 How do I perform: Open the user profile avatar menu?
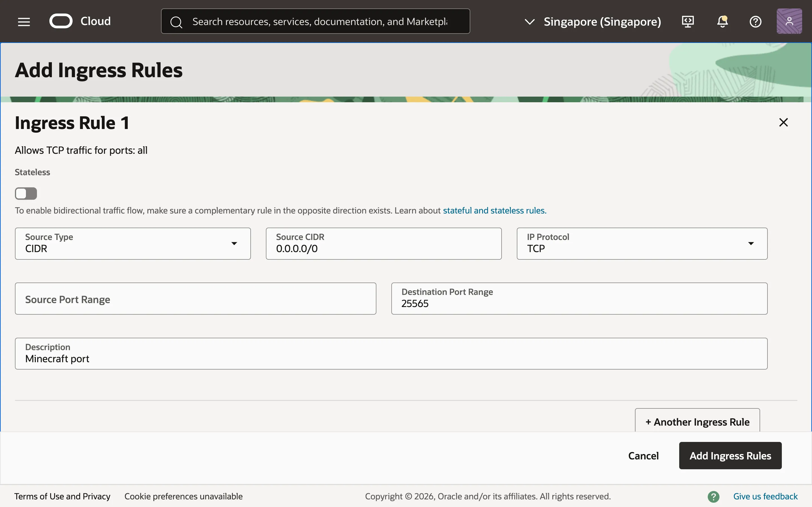point(789,21)
